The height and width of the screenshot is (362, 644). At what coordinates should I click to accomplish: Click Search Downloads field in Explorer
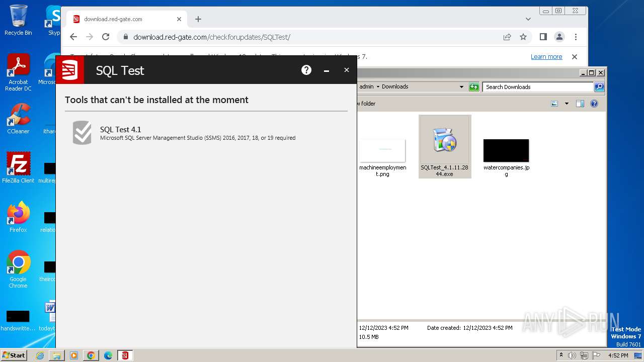538,87
